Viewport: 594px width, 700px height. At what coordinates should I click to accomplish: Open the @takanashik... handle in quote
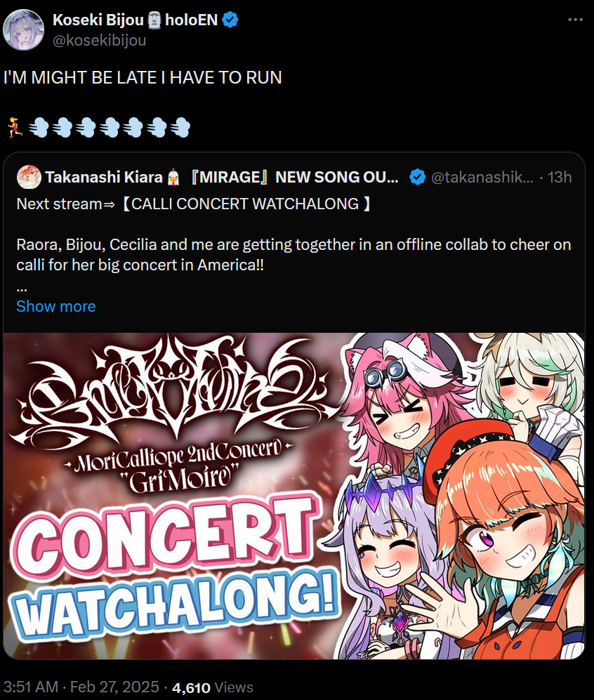click(x=482, y=177)
